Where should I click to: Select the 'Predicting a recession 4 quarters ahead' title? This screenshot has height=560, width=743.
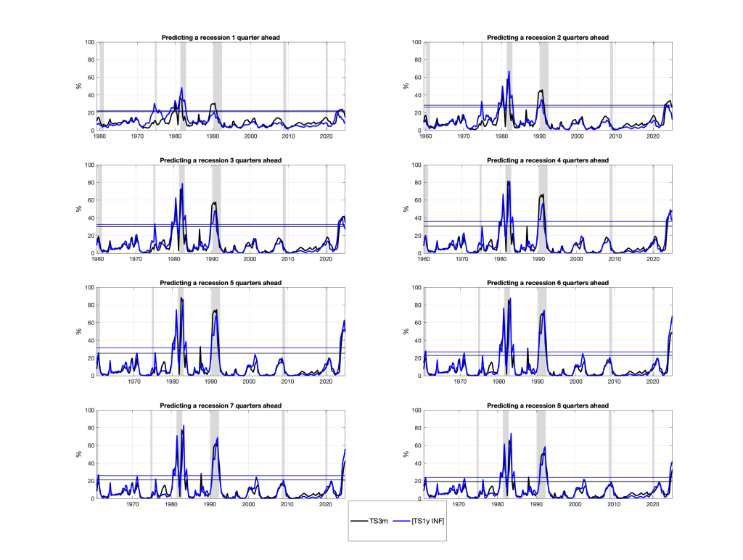click(x=548, y=160)
